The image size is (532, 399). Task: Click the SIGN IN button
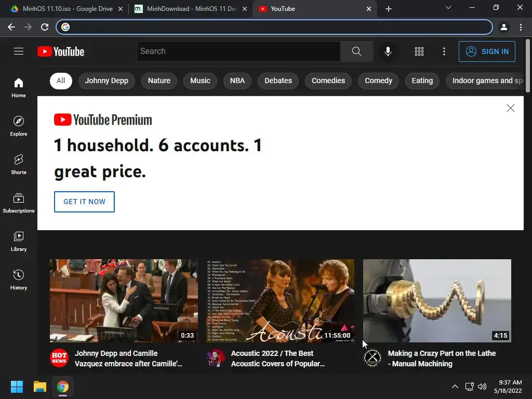[x=487, y=51]
